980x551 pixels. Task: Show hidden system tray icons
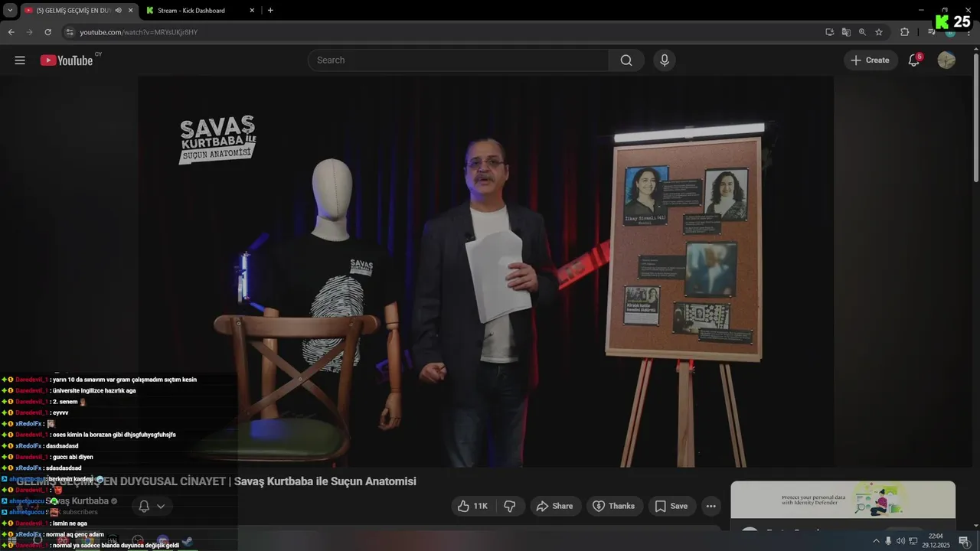point(876,541)
